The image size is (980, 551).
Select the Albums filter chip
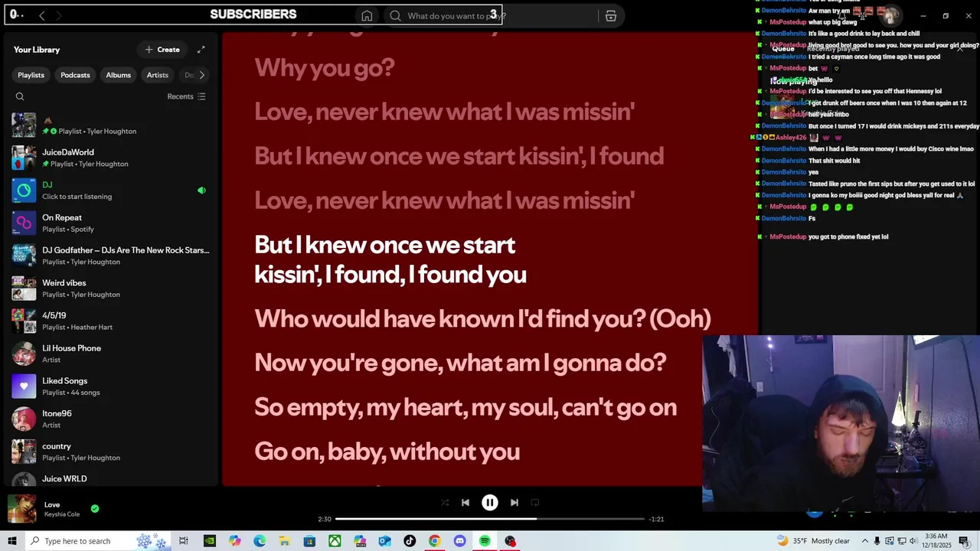(118, 75)
